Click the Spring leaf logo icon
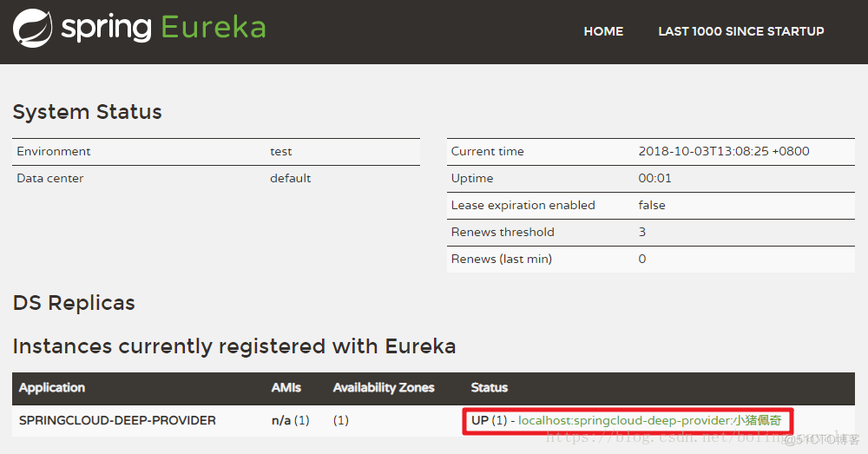Screen dimensions: 868x454 click(32, 28)
